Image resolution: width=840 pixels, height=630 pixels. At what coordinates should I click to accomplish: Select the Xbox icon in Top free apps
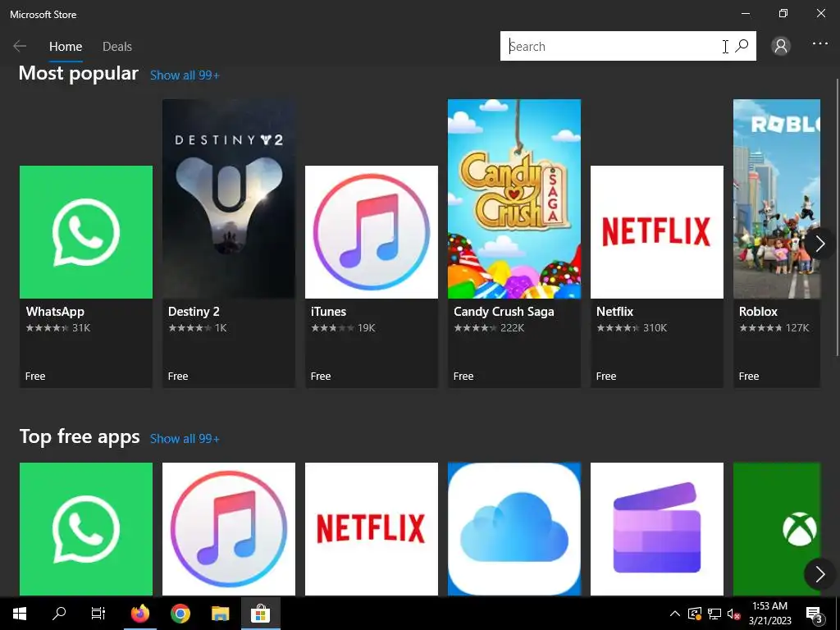click(776, 529)
